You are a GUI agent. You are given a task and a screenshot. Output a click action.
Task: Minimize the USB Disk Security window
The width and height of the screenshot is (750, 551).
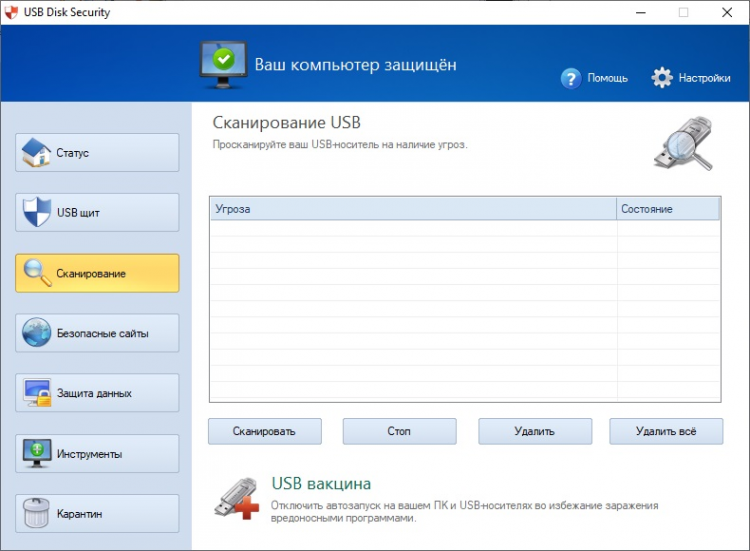point(641,12)
